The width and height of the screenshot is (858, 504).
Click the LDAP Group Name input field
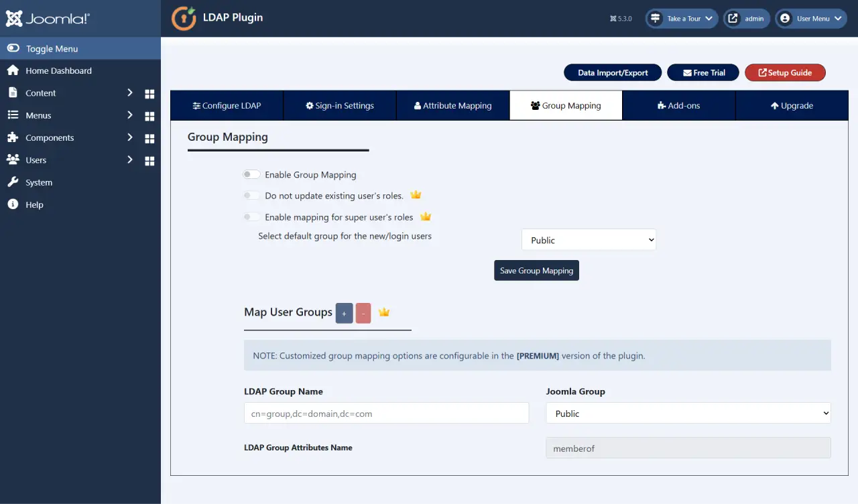[387, 414]
